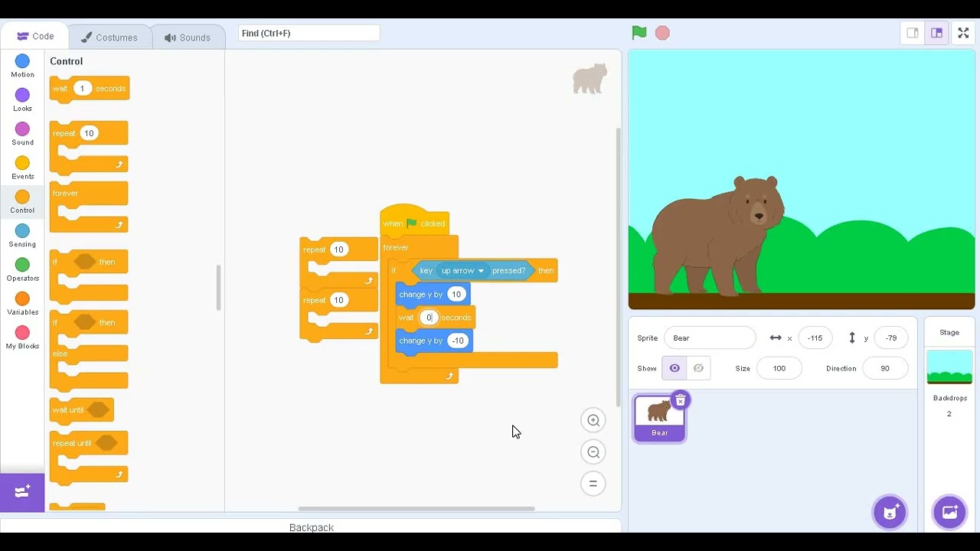Click the workspace horizontal scrollbar

[416, 509]
